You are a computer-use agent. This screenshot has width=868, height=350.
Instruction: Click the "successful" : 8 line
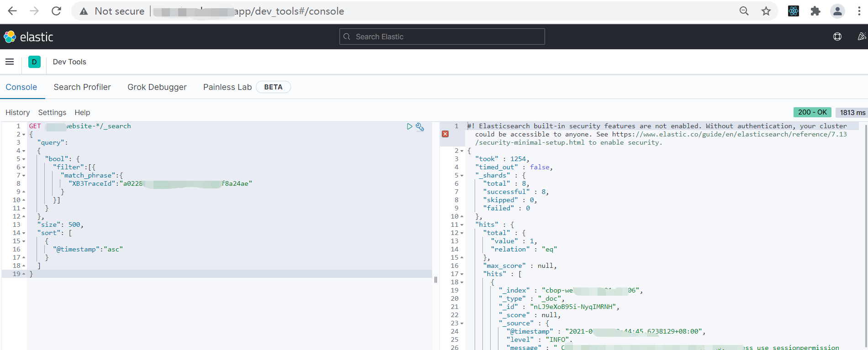pyautogui.click(x=516, y=192)
